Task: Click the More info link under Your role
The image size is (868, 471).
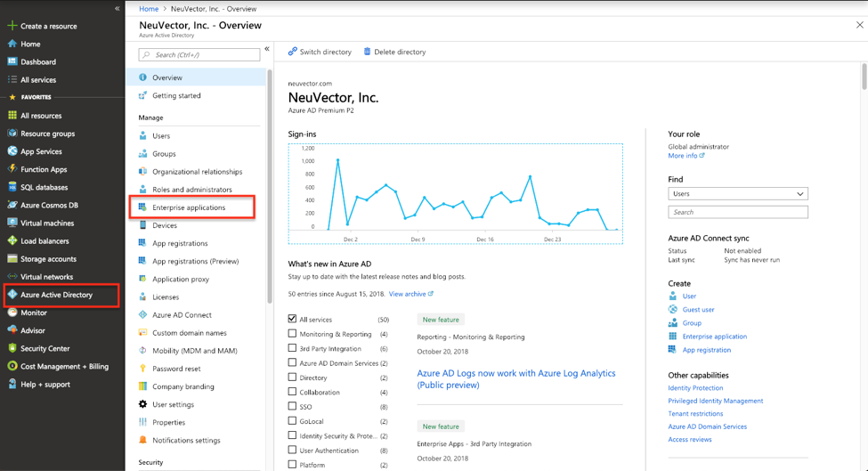Action: (x=685, y=156)
